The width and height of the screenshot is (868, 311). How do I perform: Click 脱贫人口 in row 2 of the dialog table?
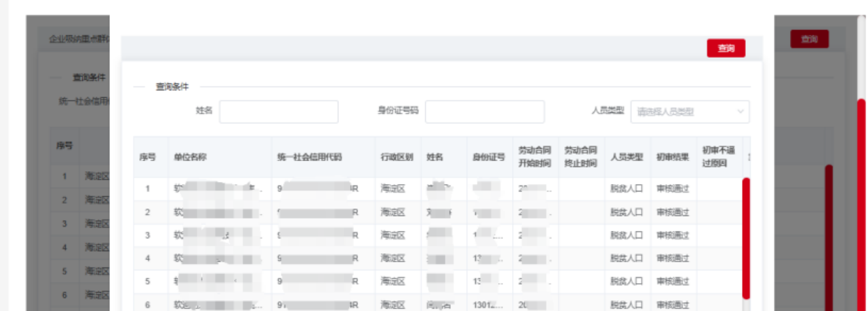click(627, 212)
